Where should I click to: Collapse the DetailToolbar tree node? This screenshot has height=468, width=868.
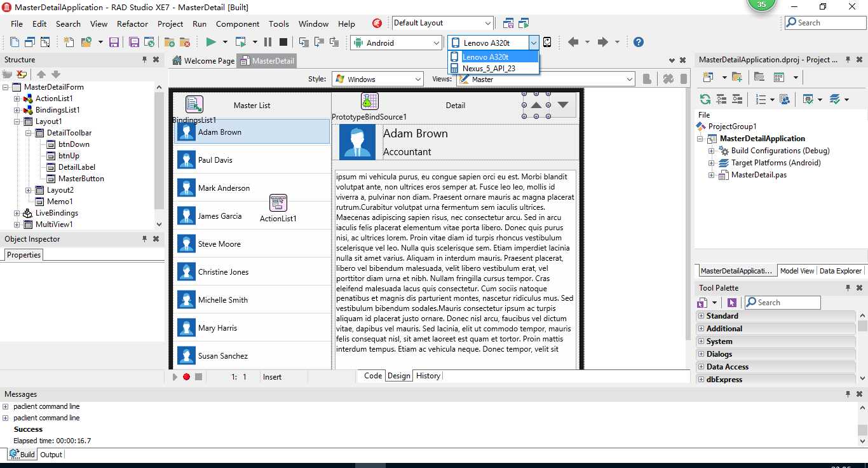(x=29, y=133)
